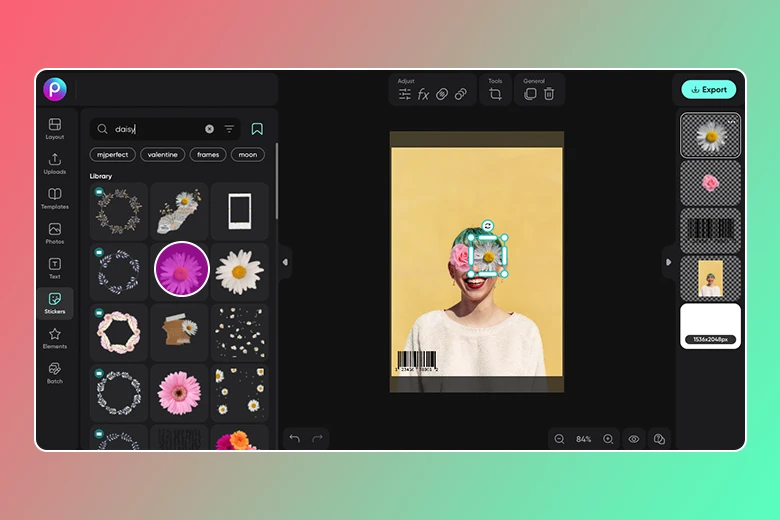Switch to the Uploads tab
Viewport: 780px width, 520px height.
pyautogui.click(x=54, y=163)
